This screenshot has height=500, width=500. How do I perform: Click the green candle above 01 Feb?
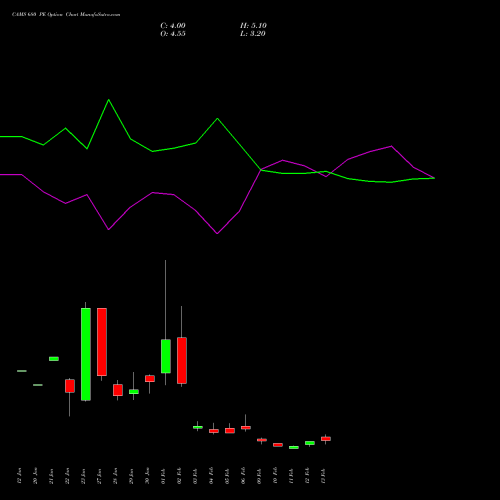(166, 356)
